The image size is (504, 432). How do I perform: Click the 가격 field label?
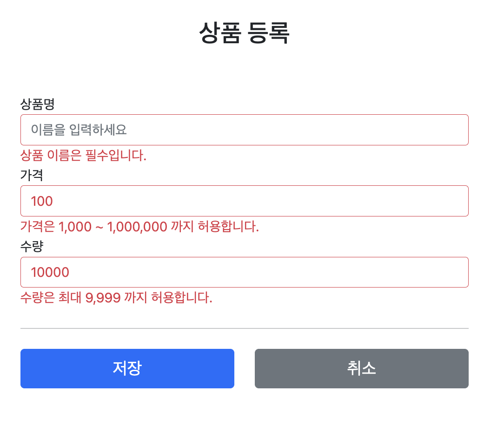[32, 176]
